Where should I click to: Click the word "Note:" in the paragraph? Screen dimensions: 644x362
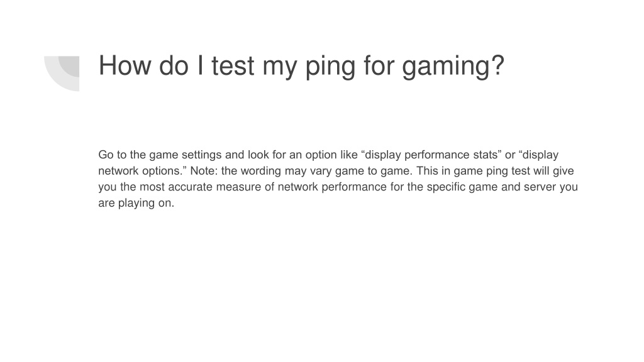204,171
